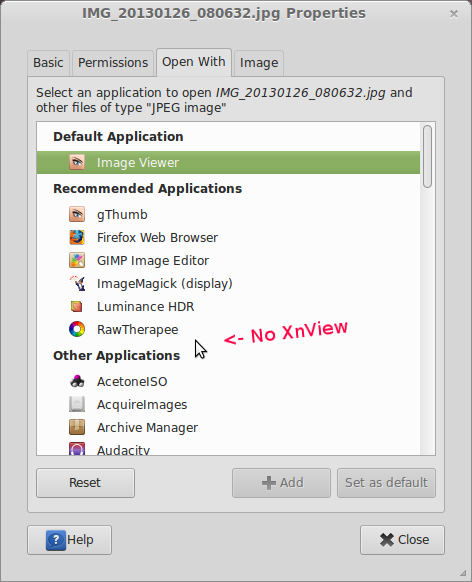Reset application associations with Reset button

[85, 483]
